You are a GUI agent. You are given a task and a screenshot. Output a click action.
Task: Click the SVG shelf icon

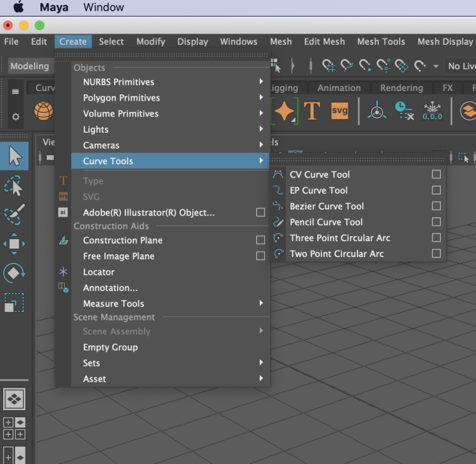tap(340, 111)
